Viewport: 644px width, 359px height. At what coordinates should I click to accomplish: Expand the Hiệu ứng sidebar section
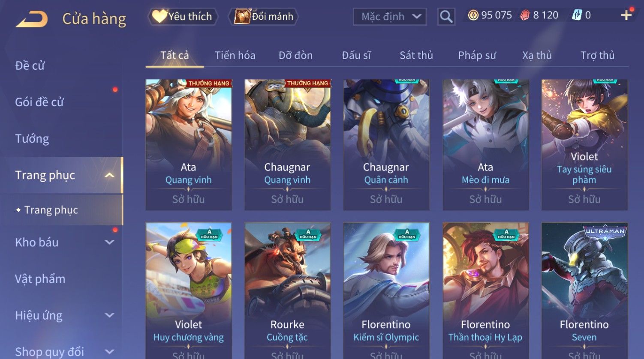(x=110, y=315)
